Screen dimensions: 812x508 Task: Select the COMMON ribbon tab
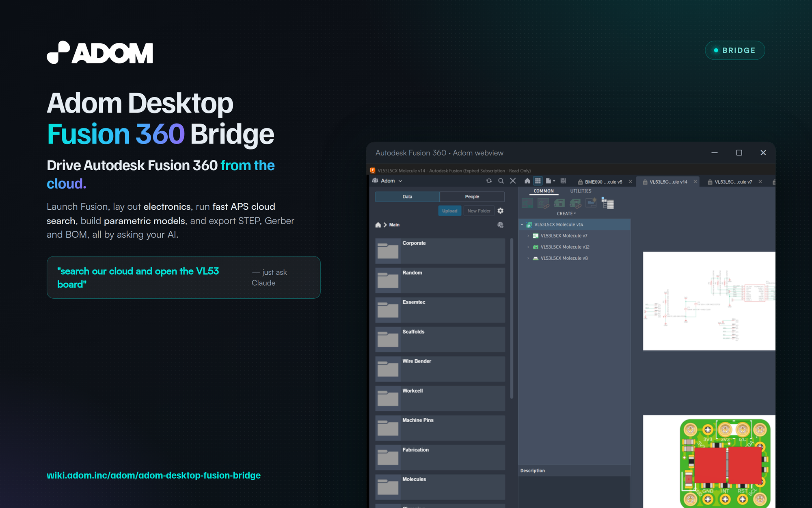click(544, 191)
